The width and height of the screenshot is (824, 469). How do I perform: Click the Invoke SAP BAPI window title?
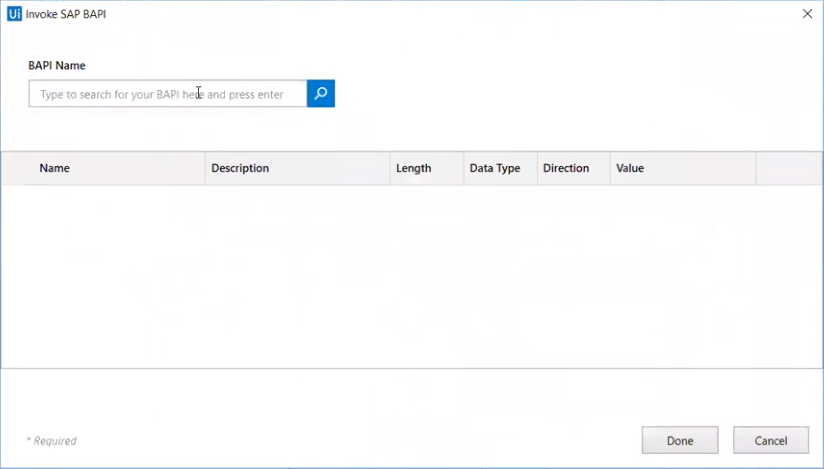coord(66,14)
